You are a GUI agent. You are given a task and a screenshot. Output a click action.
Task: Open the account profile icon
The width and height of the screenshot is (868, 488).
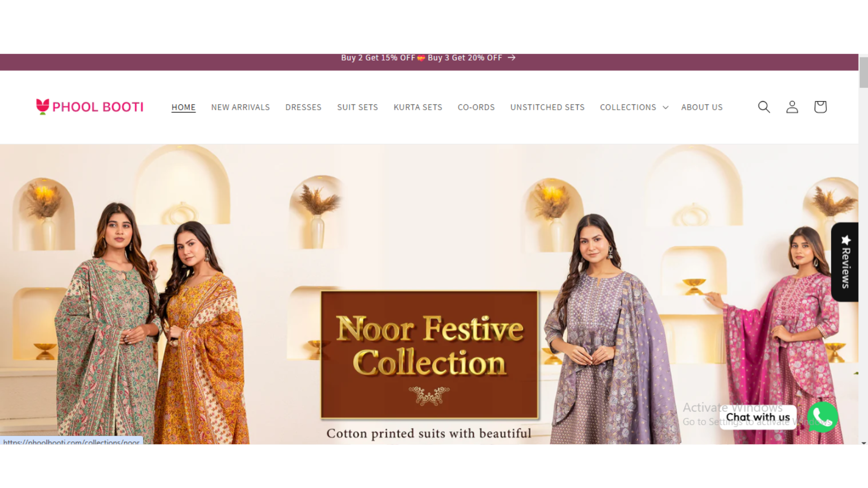[x=792, y=107]
